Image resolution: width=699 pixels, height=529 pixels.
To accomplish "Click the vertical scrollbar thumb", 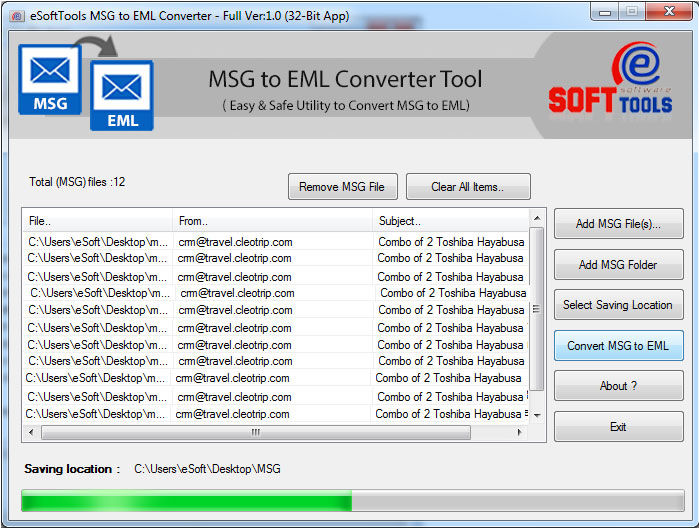I will pyautogui.click(x=537, y=309).
